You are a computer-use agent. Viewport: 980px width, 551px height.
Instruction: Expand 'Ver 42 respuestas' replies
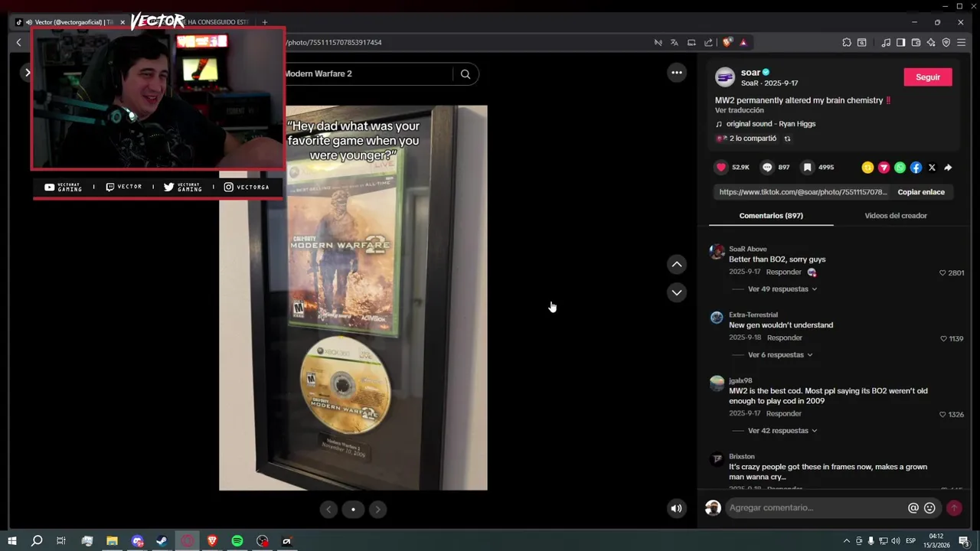[x=782, y=431]
